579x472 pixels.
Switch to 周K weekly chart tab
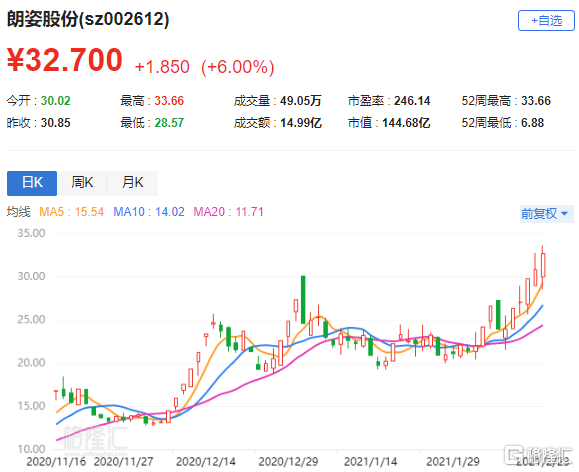82,183
